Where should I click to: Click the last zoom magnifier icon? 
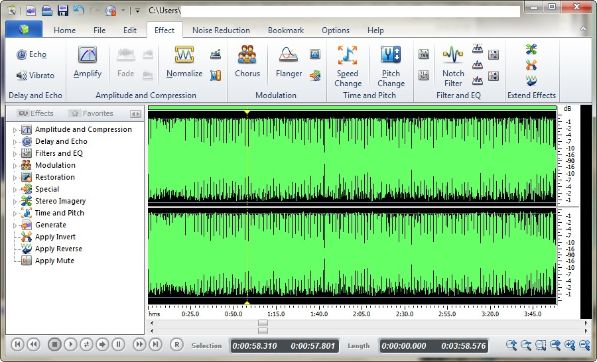(584, 345)
